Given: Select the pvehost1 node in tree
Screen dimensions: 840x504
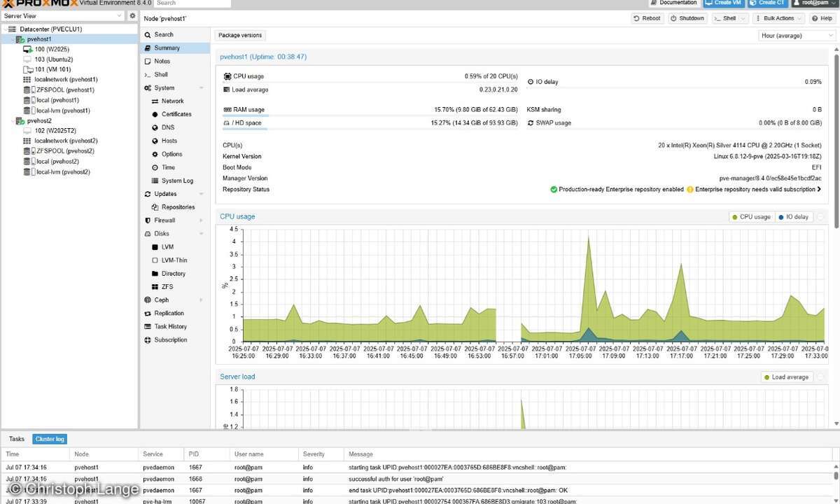Looking at the screenshot, I should coord(39,39).
